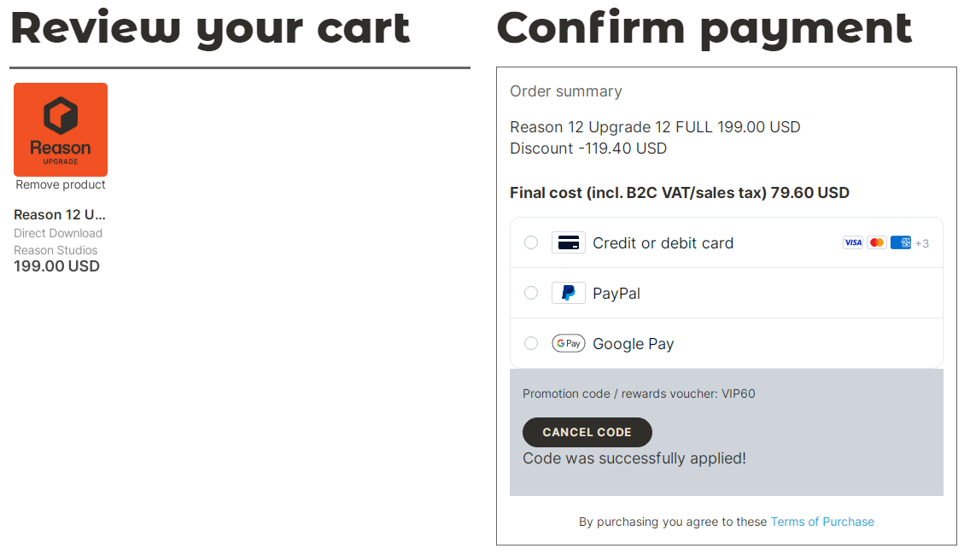Click the American Express card icon
The height and width of the screenshot is (560, 970).
(x=900, y=242)
